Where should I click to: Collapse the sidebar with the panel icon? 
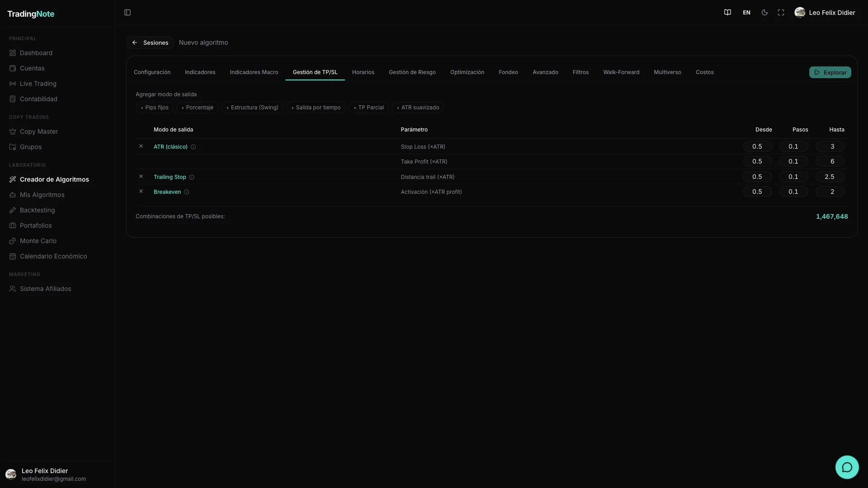coord(127,13)
